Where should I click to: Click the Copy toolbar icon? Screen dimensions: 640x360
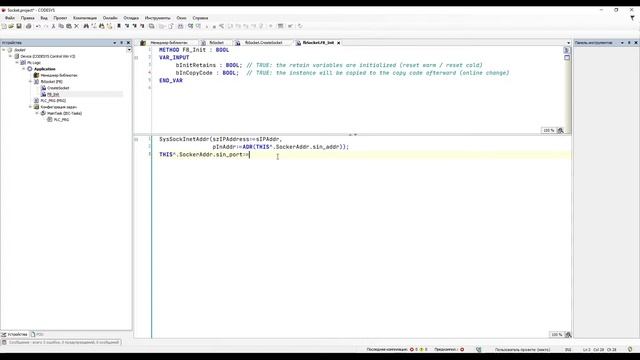[x=61, y=26]
